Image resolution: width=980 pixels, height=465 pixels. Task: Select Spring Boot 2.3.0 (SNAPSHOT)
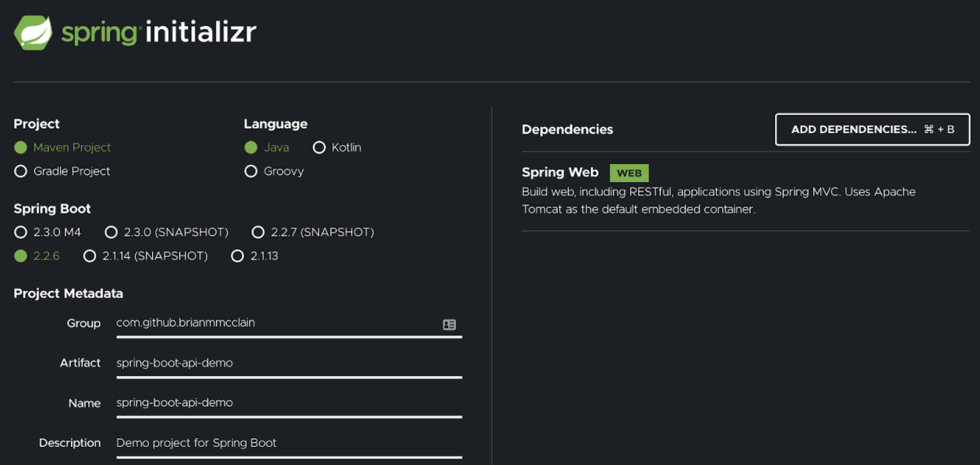point(111,232)
